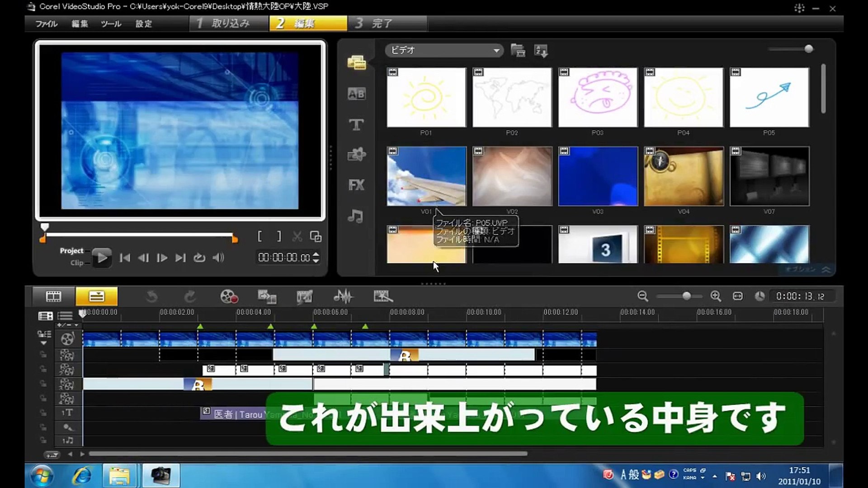Open the Batch Convert icon
This screenshot has height=488, width=868.
(267, 296)
